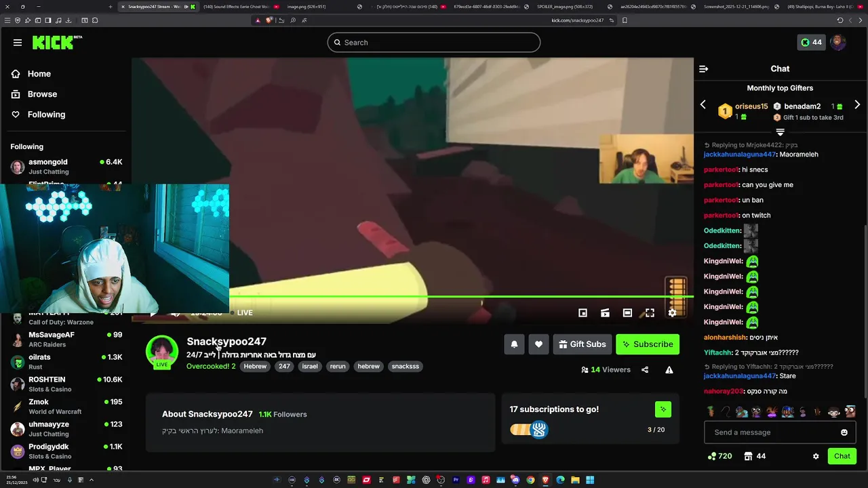Open uhmaayyze channel in Following list
The width and height of the screenshot is (868, 488).
point(66,429)
